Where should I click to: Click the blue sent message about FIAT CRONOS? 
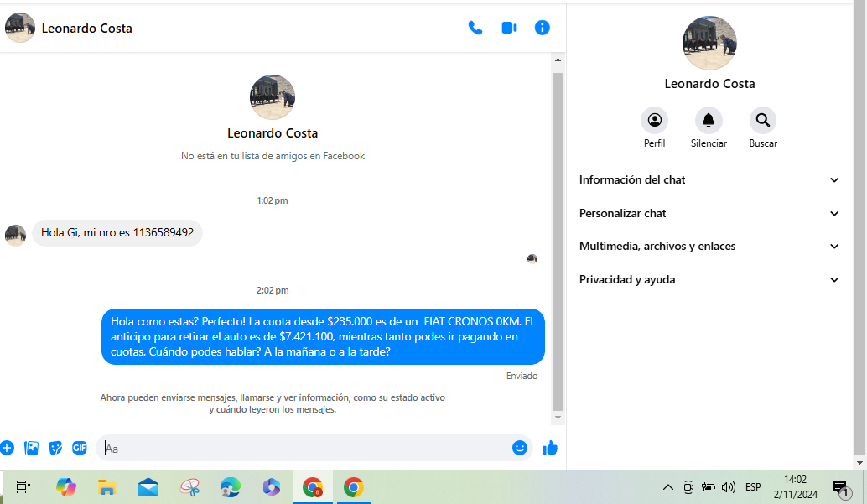pyautogui.click(x=323, y=336)
